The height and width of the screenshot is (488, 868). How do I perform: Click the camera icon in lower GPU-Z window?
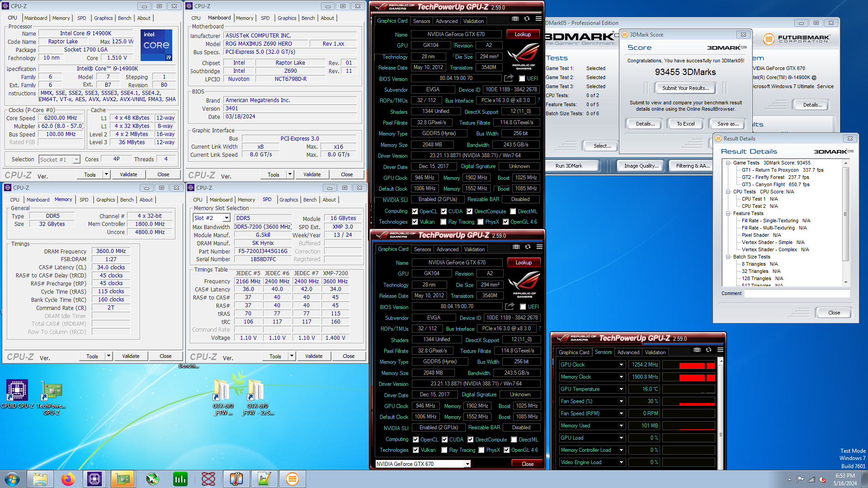pyautogui.click(x=516, y=247)
